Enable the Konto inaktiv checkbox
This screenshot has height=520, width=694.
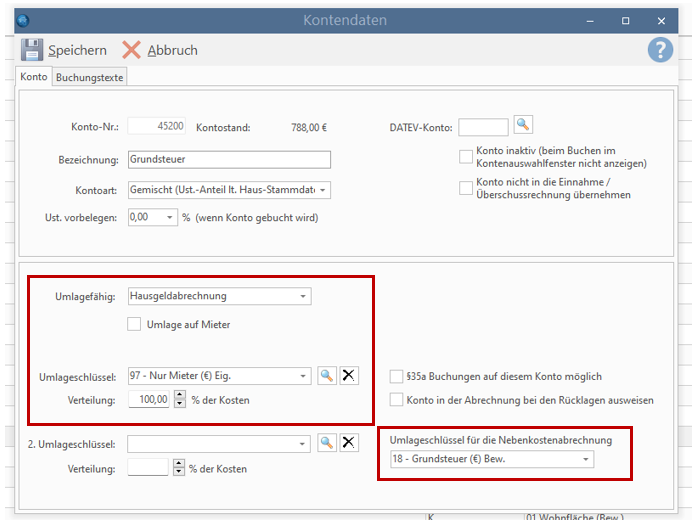click(x=466, y=156)
